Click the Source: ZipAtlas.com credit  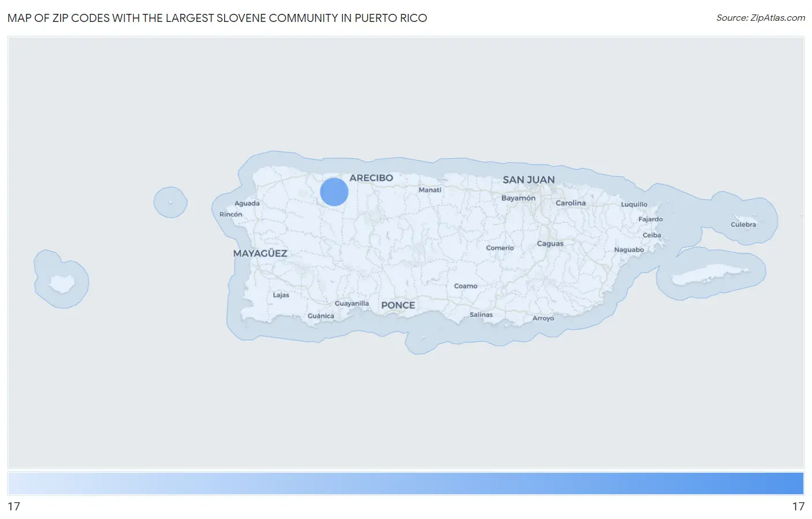coord(760,18)
